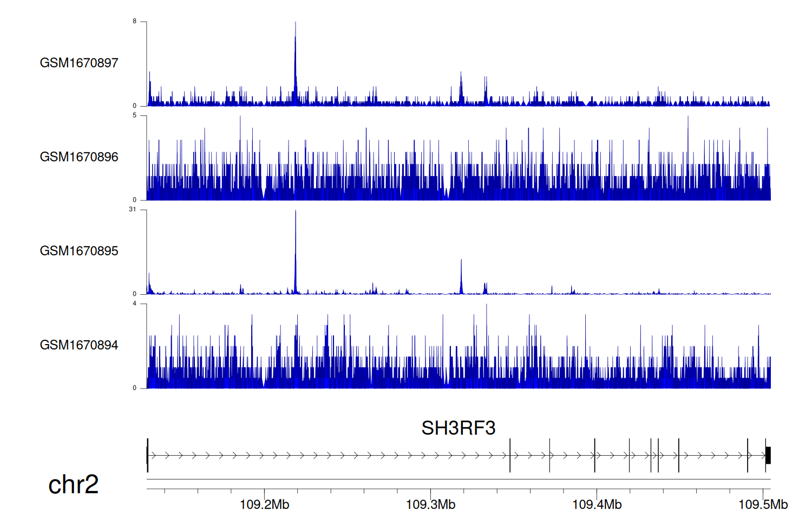This screenshot has height=531, width=812.
Task: Click the SH3RF3 gene name
Action: (x=458, y=428)
